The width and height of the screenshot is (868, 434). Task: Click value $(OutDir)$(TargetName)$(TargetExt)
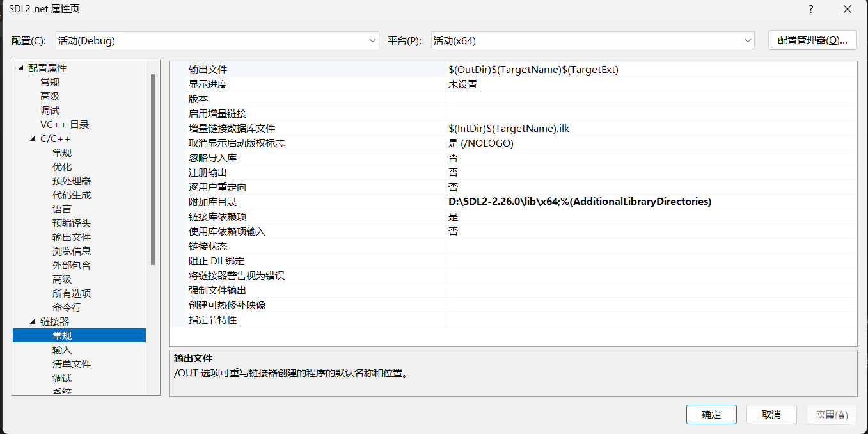533,69
